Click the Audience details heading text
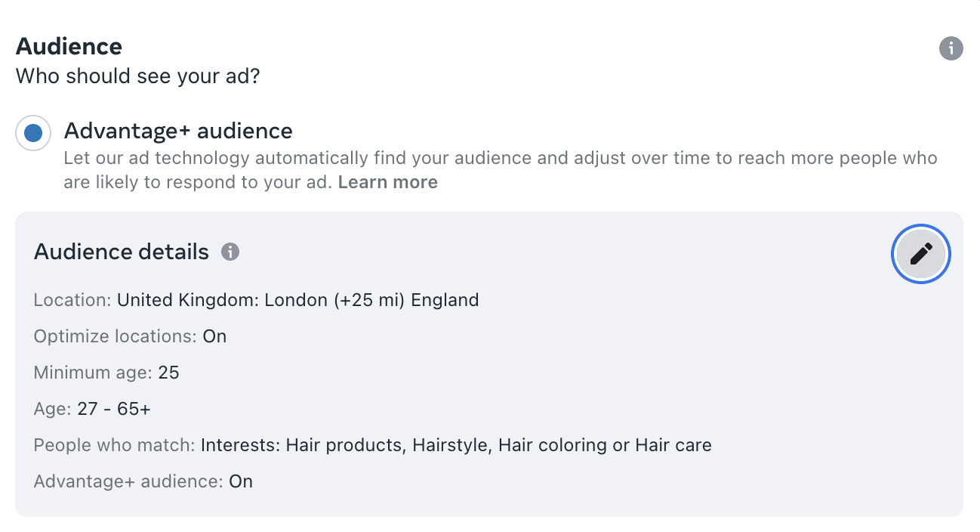This screenshot has width=980, height=532. click(121, 252)
